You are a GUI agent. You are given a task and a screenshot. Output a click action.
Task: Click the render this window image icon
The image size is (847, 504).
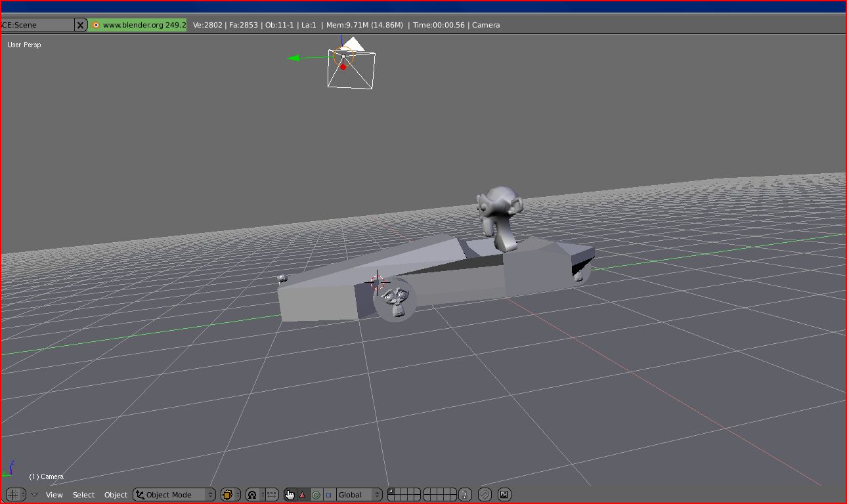(x=504, y=495)
